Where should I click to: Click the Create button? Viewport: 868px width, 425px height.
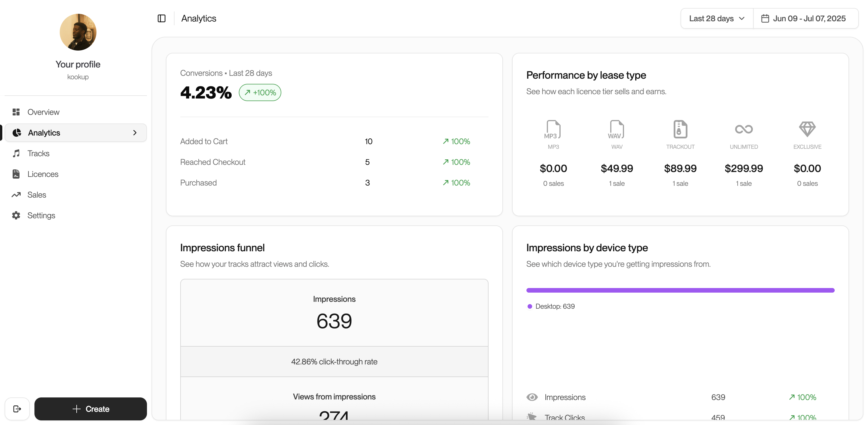(x=91, y=409)
